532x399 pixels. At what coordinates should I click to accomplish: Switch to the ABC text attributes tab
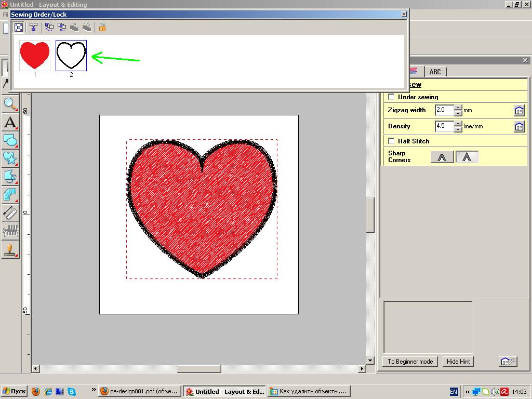(435, 72)
